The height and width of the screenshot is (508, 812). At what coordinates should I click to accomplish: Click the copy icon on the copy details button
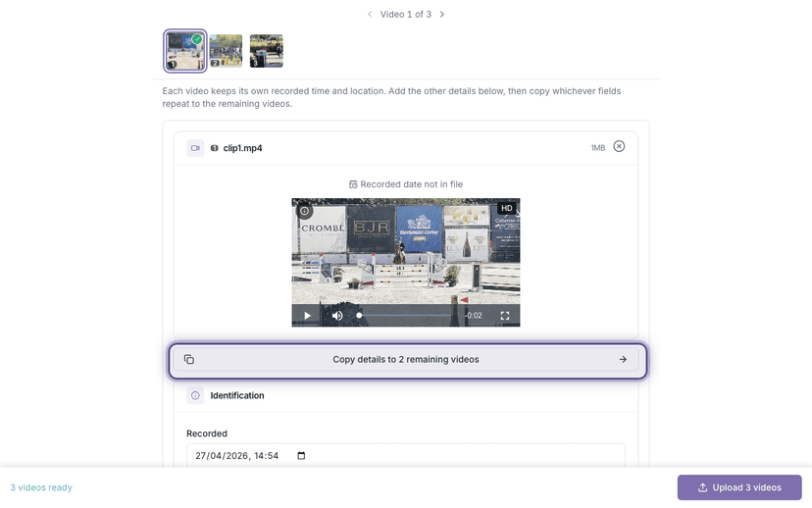tap(189, 359)
